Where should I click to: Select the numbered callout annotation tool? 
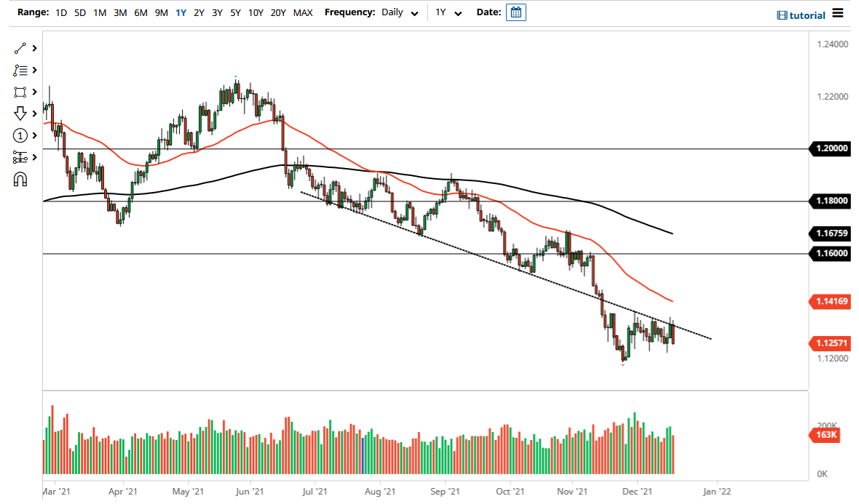coord(20,135)
